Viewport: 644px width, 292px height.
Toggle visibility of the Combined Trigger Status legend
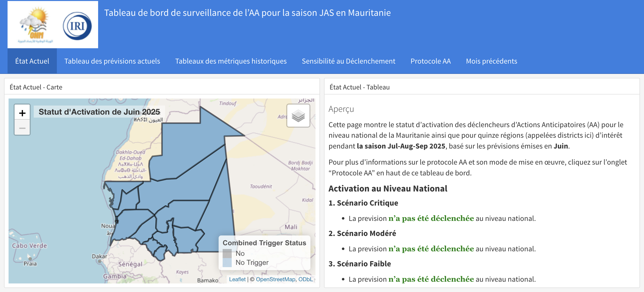264,242
